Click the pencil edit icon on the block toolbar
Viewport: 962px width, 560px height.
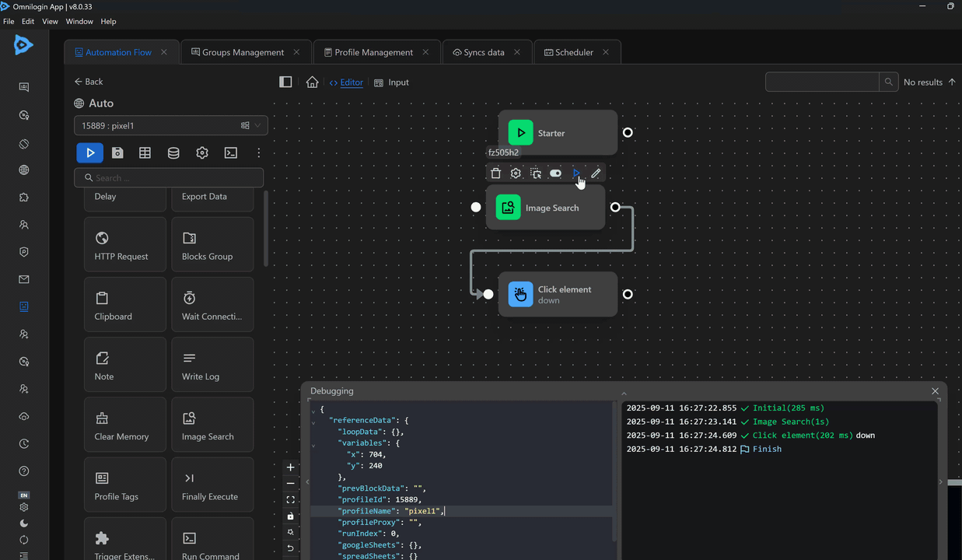(596, 173)
